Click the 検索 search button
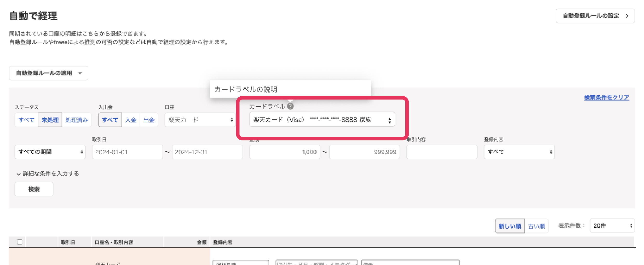Image resolution: width=644 pixels, height=265 pixels. (34, 189)
